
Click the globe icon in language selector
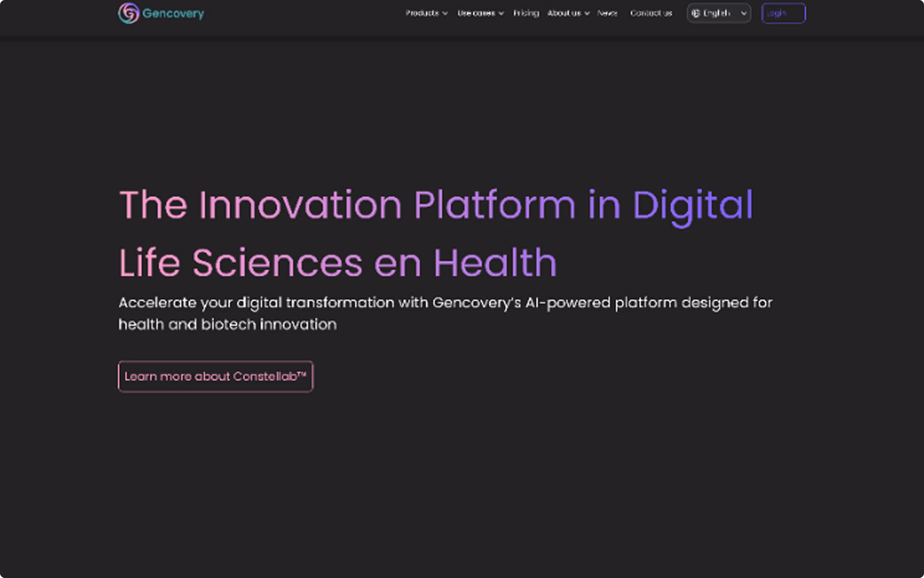tap(695, 13)
